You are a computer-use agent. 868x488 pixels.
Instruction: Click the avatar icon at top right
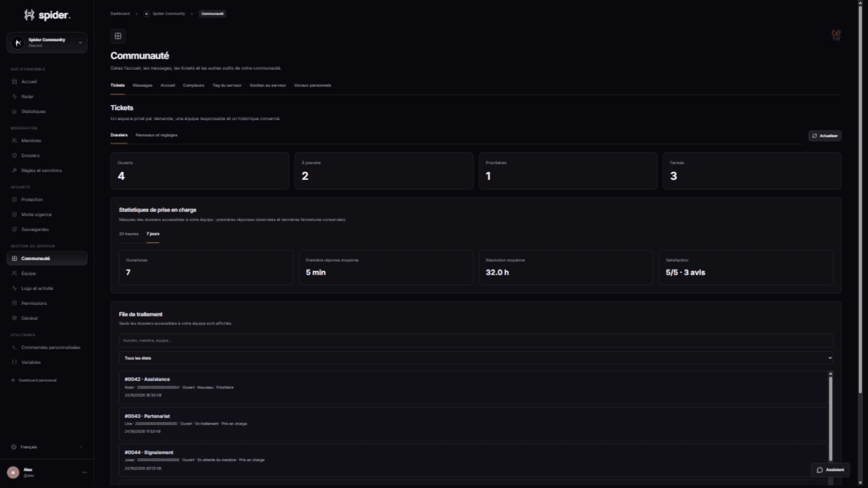pos(836,35)
